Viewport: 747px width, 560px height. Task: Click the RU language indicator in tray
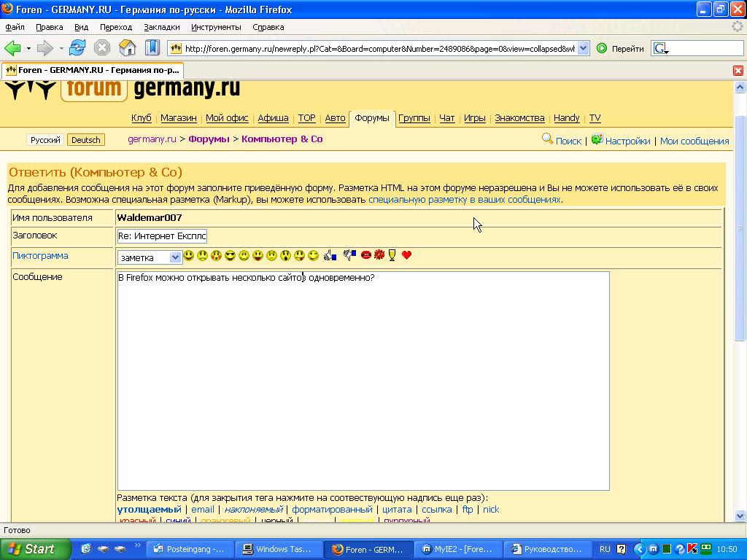coord(605,549)
